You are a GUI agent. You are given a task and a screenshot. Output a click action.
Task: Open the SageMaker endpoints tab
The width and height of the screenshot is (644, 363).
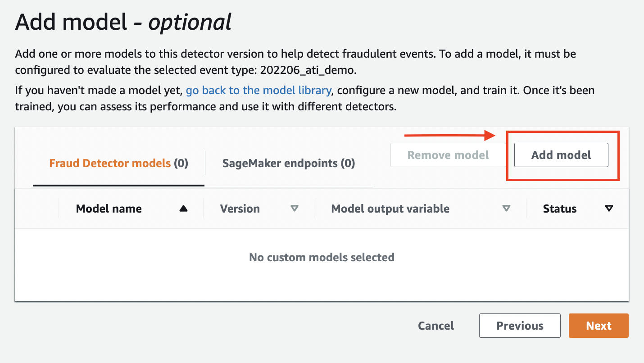pos(289,163)
